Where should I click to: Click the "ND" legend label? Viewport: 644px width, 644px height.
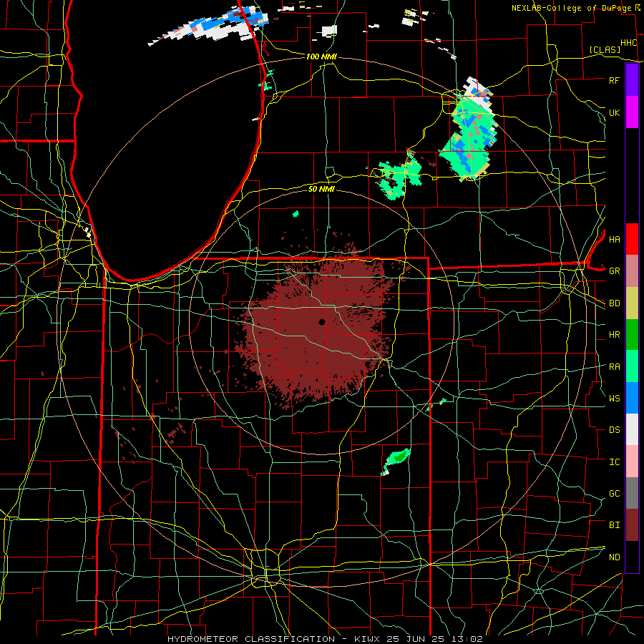pos(614,557)
